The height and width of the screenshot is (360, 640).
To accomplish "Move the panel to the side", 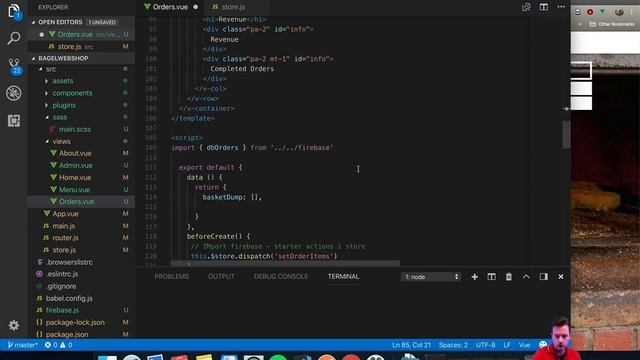I will click(x=544, y=277).
